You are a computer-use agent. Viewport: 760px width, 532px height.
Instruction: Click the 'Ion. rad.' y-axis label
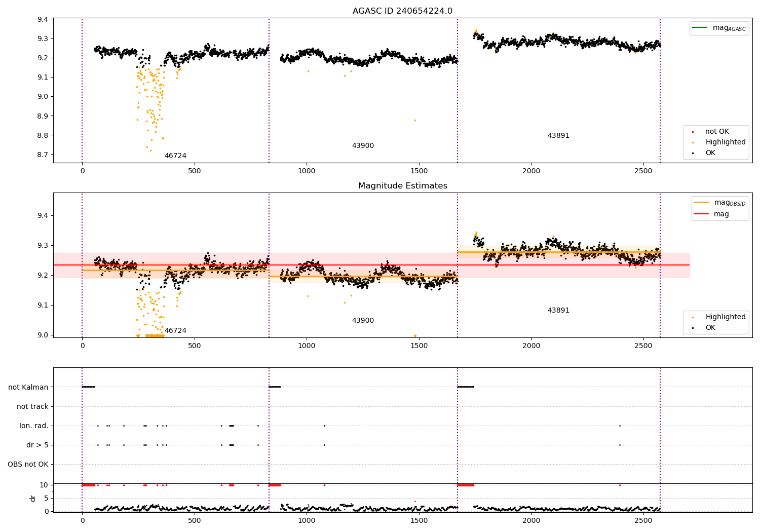click(34, 426)
